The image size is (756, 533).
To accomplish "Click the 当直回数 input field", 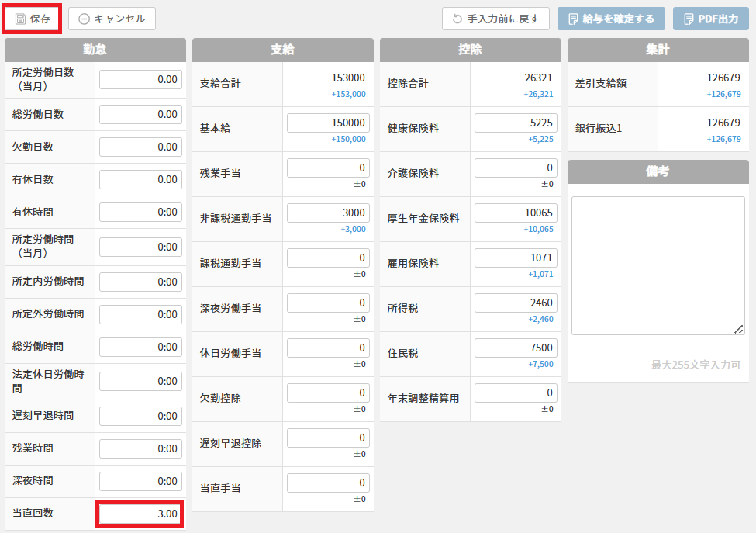I will point(140,514).
